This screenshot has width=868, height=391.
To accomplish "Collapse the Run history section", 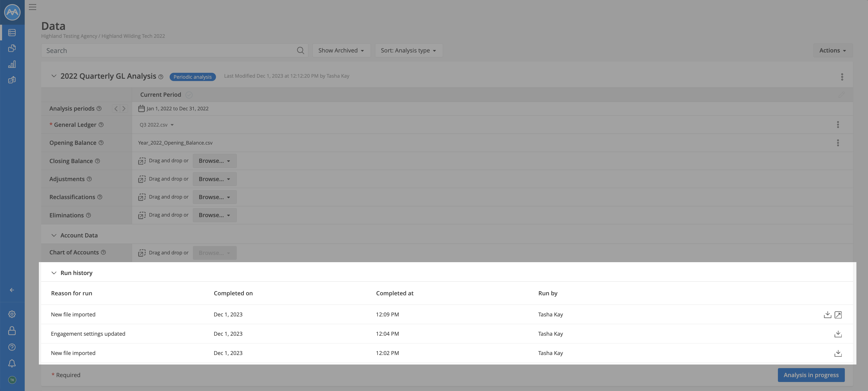I will pyautogui.click(x=54, y=273).
